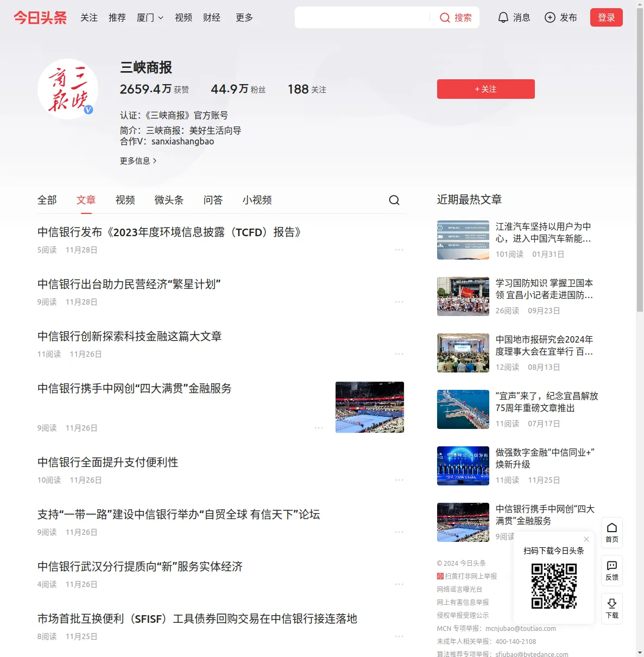Open more options for SFISF article
The image size is (644, 657).
(x=399, y=636)
